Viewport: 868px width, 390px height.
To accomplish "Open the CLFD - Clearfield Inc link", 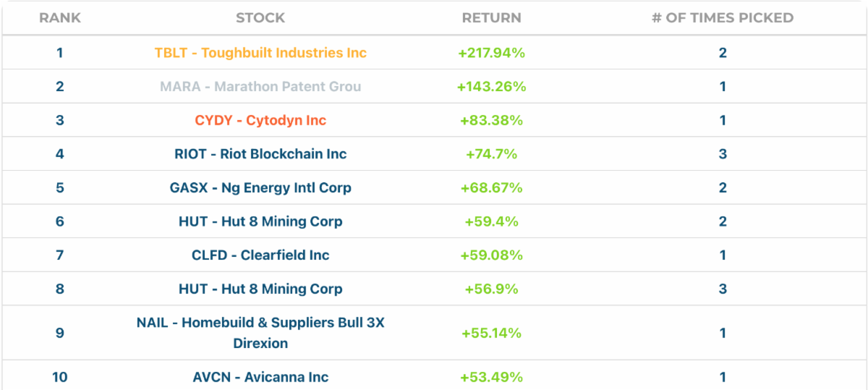I will [260, 255].
